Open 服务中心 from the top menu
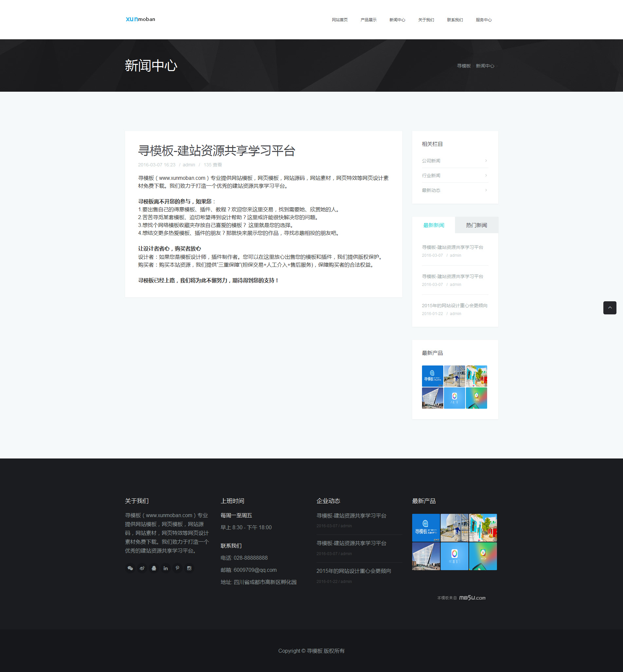The width and height of the screenshot is (623, 672). pyautogui.click(x=484, y=20)
